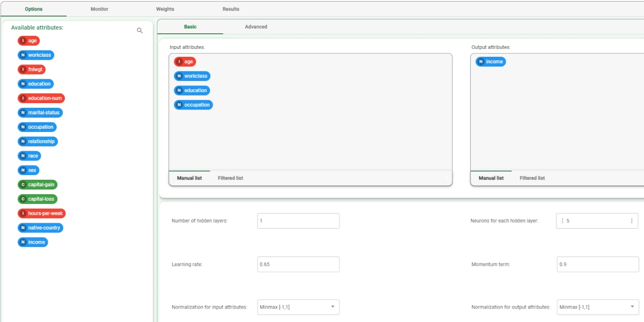Click education chip in Input attributes
This screenshot has width=644, height=322.
pyautogui.click(x=192, y=90)
